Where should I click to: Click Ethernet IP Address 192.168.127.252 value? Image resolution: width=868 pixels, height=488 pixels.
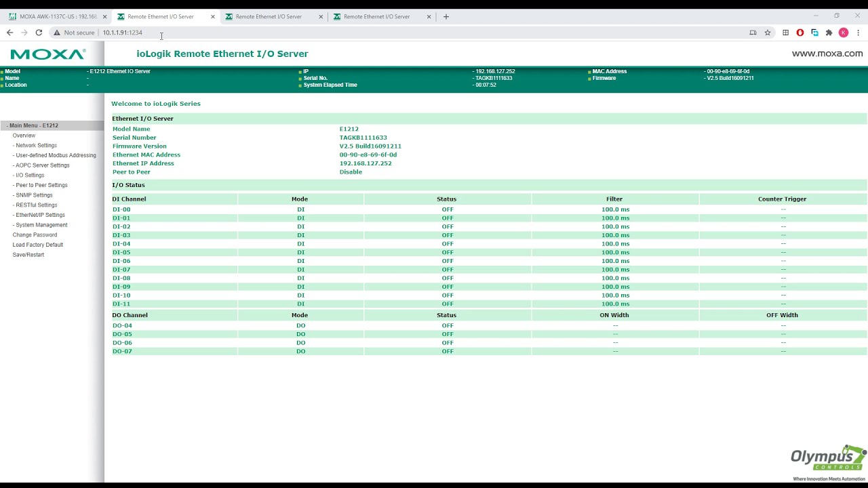[366, 163]
